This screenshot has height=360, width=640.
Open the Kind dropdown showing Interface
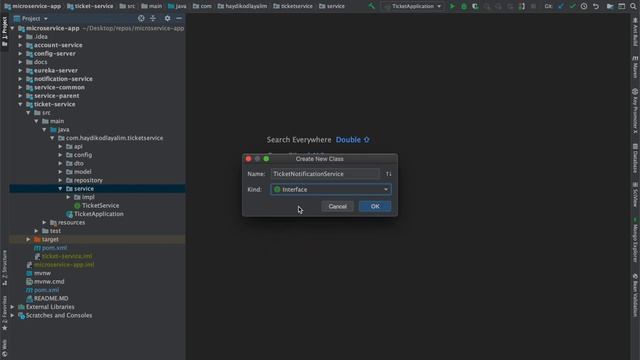pyautogui.click(x=331, y=189)
